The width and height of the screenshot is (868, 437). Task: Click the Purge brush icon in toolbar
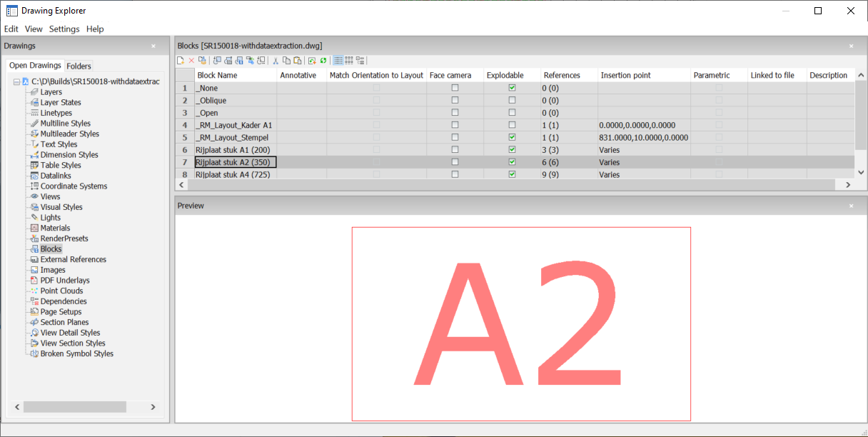point(202,61)
